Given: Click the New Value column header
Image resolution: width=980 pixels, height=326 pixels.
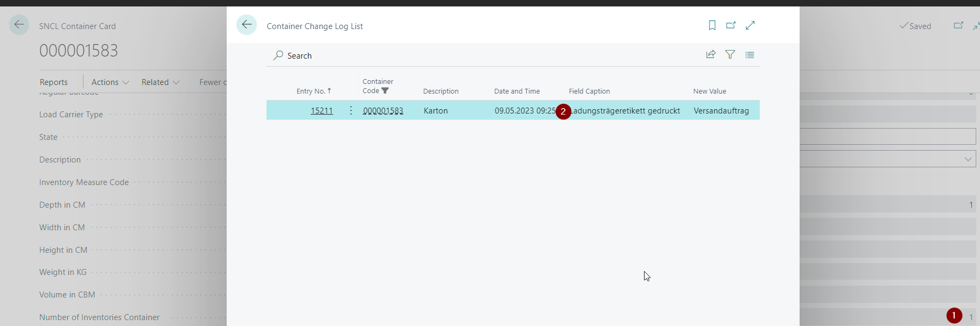Looking at the screenshot, I should [710, 91].
